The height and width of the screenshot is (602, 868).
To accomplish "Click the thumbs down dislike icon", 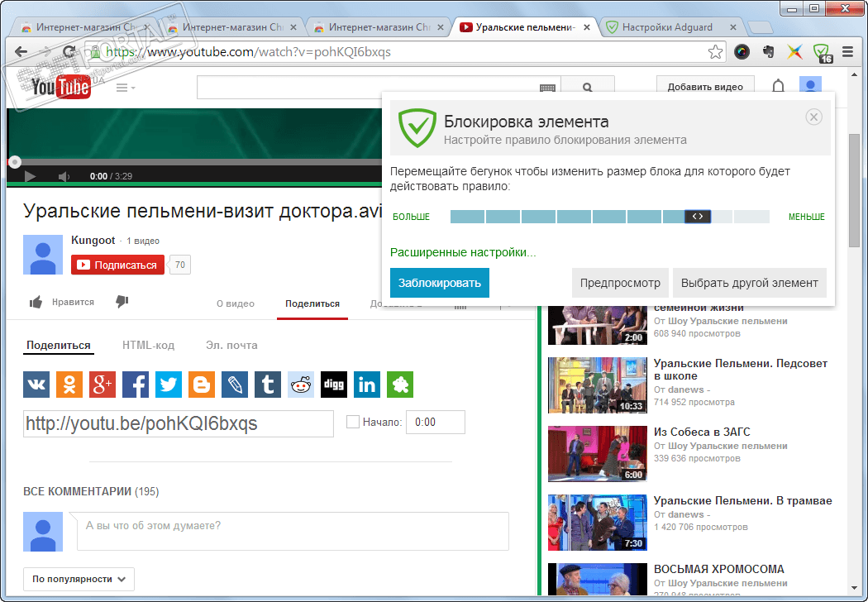I will click(x=122, y=301).
